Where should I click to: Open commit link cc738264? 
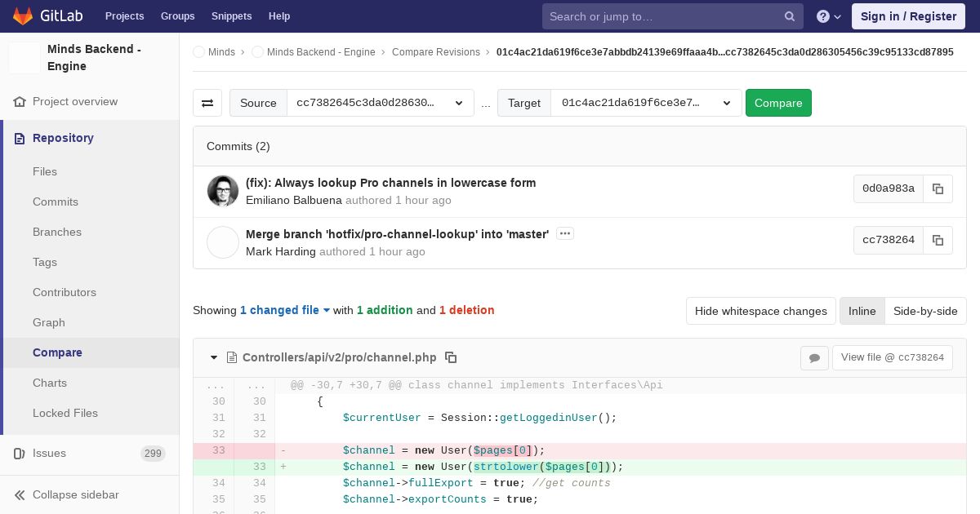889,240
